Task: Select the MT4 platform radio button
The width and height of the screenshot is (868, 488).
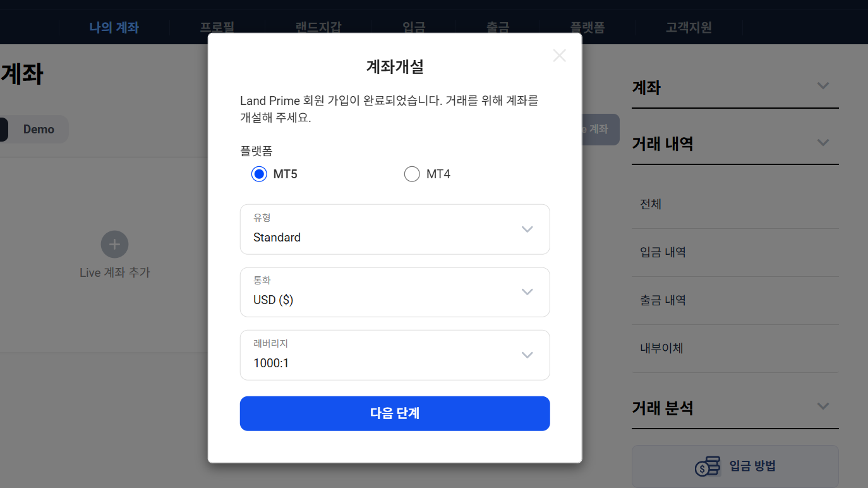Action: click(x=412, y=174)
